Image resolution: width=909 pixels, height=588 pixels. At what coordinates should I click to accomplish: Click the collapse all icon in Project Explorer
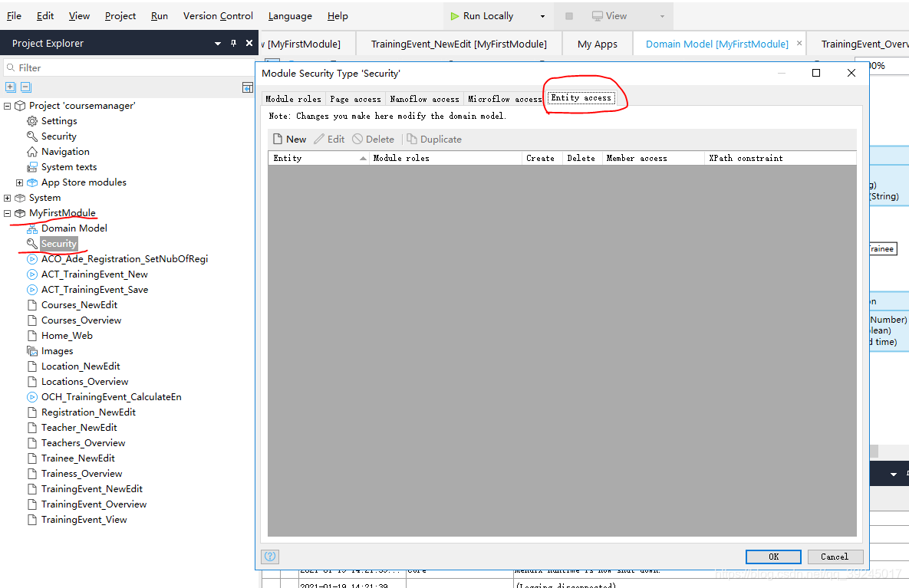pyautogui.click(x=25, y=87)
